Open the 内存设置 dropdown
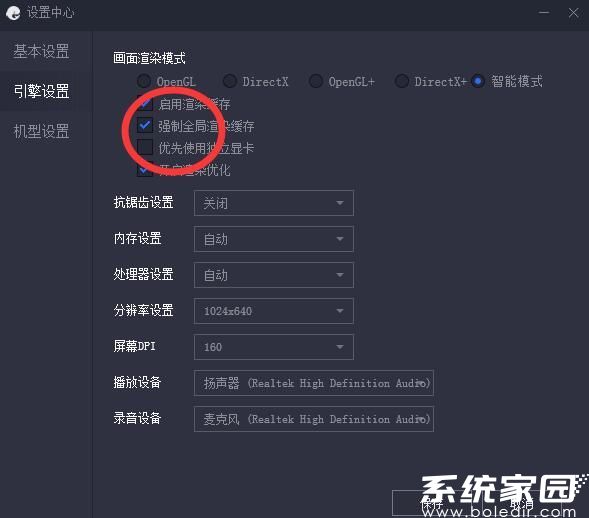 point(274,239)
